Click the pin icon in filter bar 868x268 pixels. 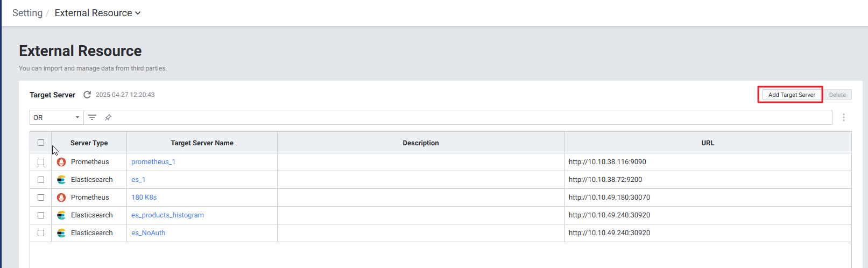(108, 117)
